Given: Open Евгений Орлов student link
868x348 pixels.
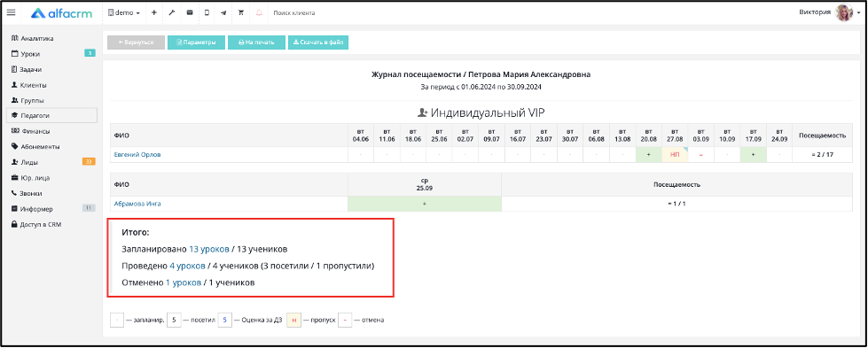Looking at the screenshot, I should (x=137, y=155).
